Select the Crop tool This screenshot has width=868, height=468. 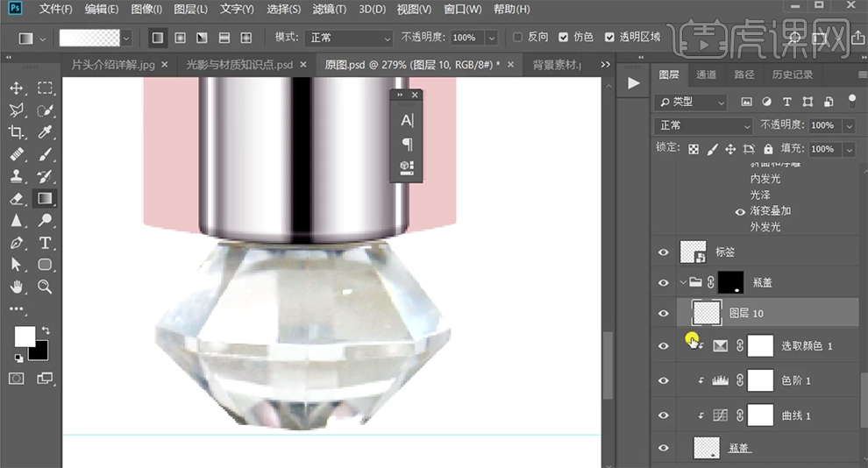pyautogui.click(x=17, y=132)
